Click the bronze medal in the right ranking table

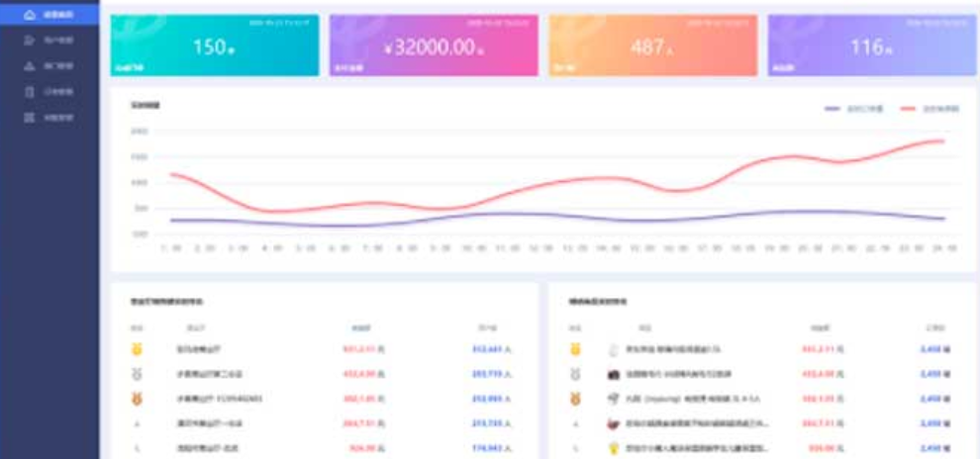(x=574, y=400)
